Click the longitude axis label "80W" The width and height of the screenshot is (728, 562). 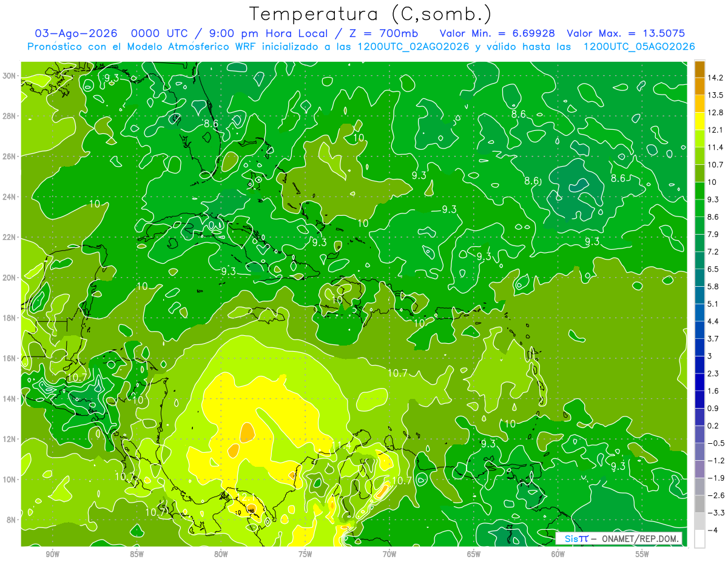[221, 554]
